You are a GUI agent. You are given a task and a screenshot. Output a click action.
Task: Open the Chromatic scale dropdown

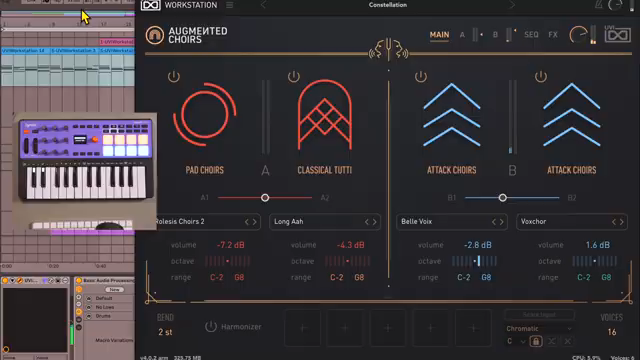(539, 329)
